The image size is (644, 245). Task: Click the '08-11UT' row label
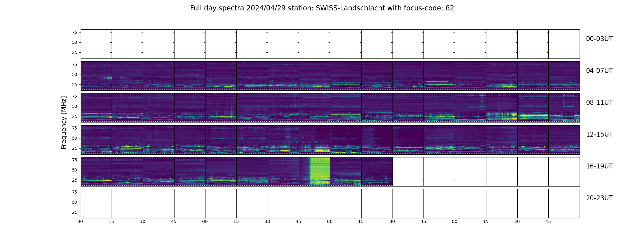[599, 103]
